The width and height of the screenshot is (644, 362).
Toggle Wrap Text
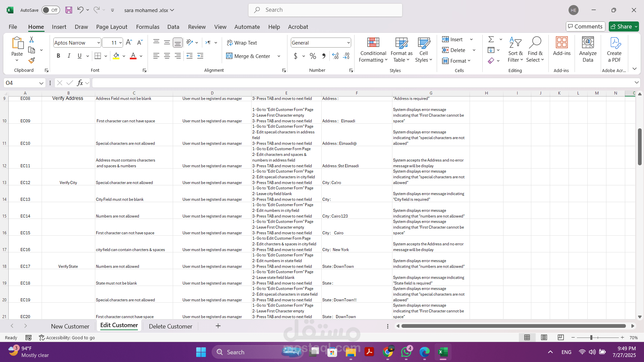242,43
